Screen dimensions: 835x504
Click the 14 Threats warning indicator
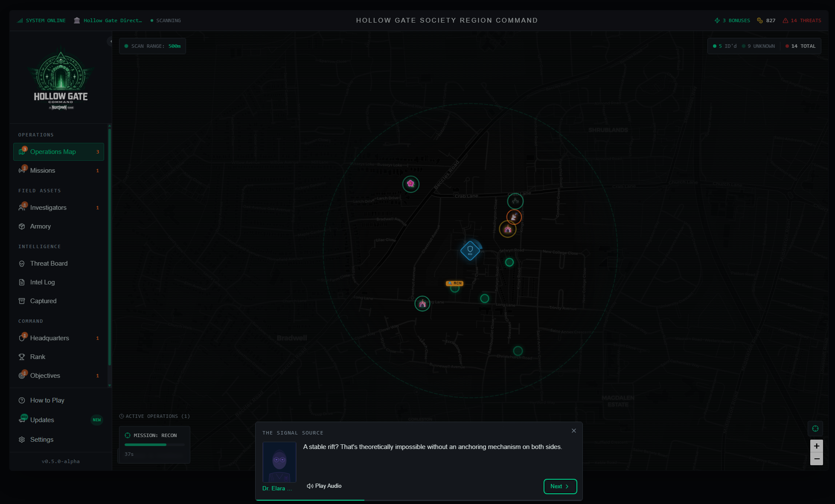tap(802, 20)
